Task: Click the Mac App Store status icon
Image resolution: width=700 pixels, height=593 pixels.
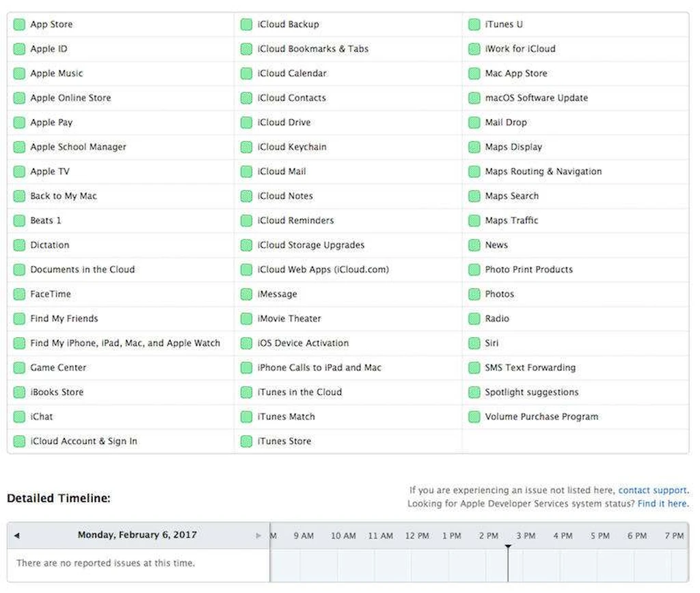Action: point(474,74)
